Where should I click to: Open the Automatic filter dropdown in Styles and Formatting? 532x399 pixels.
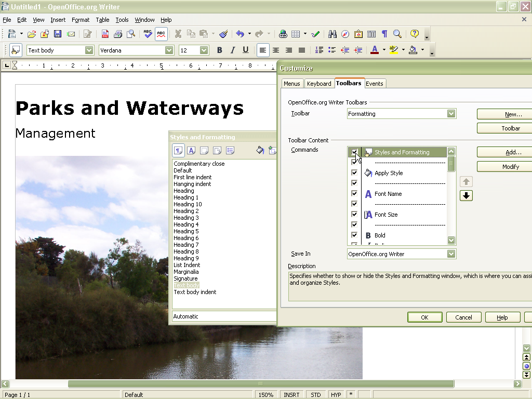224,316
